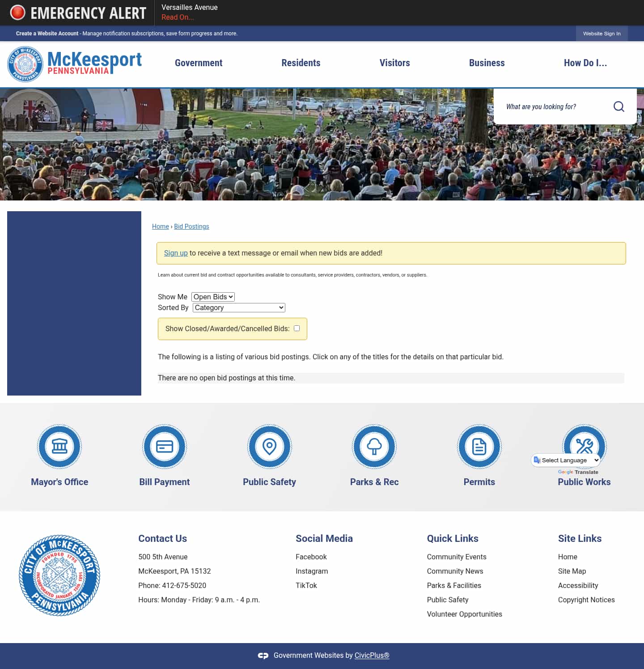Enable Show Closed/Awarded/Cancelled Bids
Viewport: 644px width, 669px height.
(x=297, y=328)
